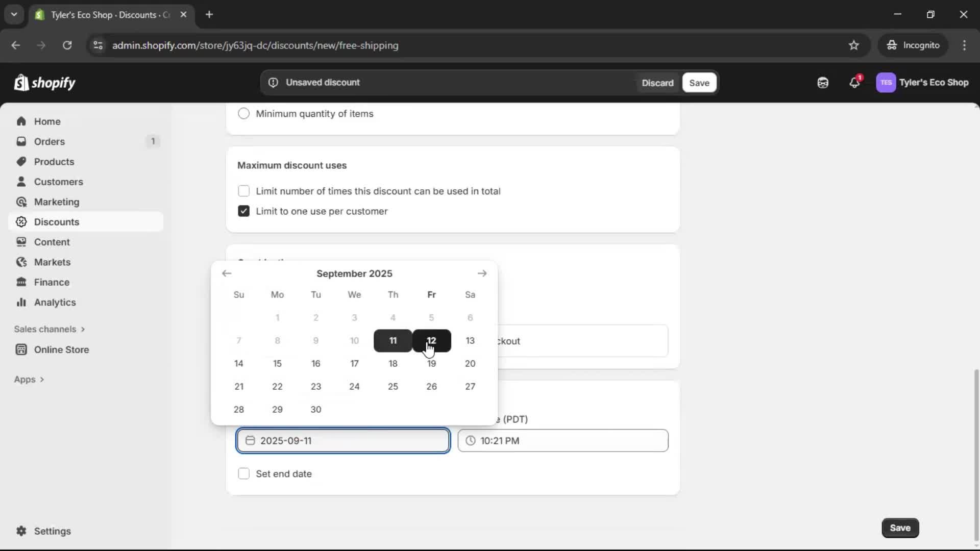Go to next month in calendar
980x551 pixels.
point(482,273)
